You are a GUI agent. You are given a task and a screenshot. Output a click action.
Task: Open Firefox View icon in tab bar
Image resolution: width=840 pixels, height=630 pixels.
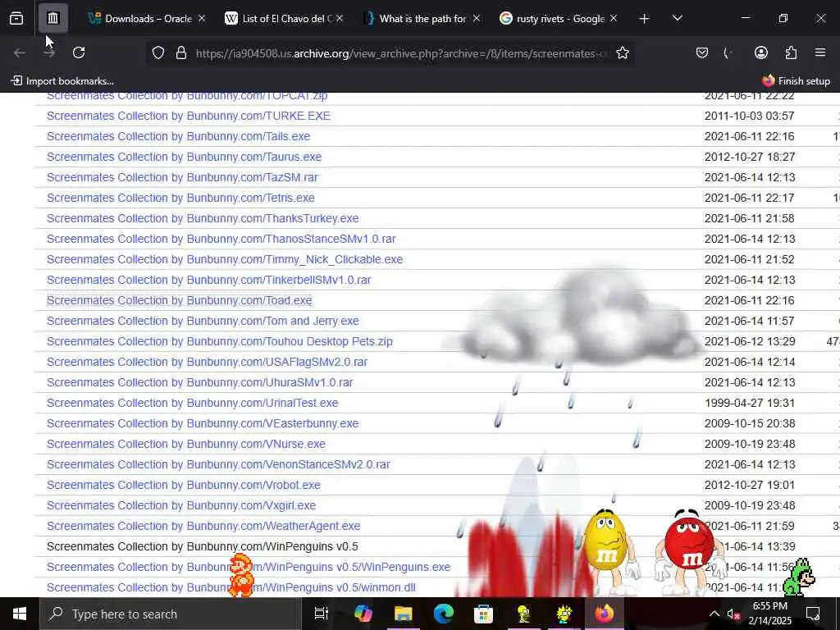click(x=16, y=19)
